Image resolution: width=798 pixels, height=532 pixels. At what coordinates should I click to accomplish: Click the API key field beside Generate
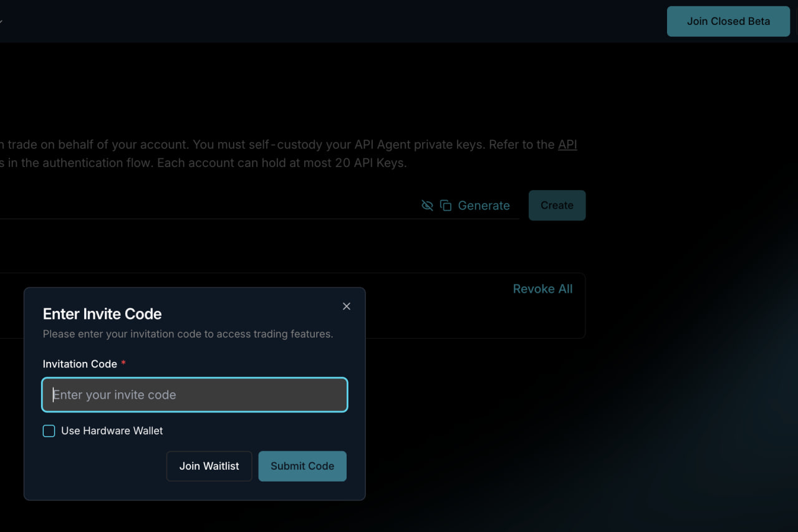coord(206,206)
